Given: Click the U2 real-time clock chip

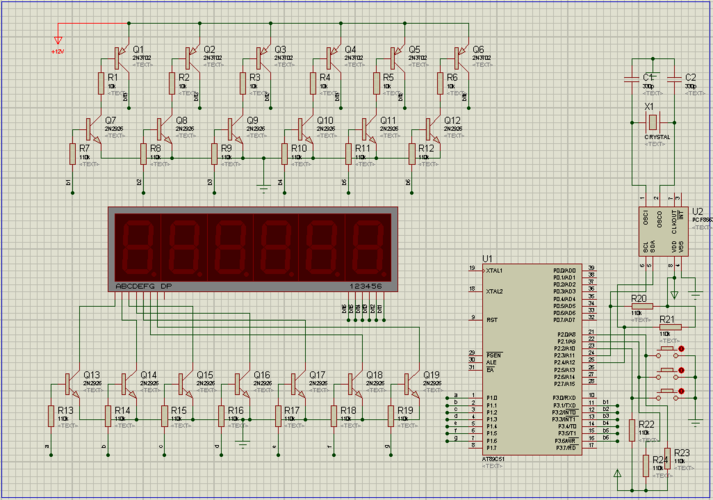Looking at the screenshot, I should [661, 231].
